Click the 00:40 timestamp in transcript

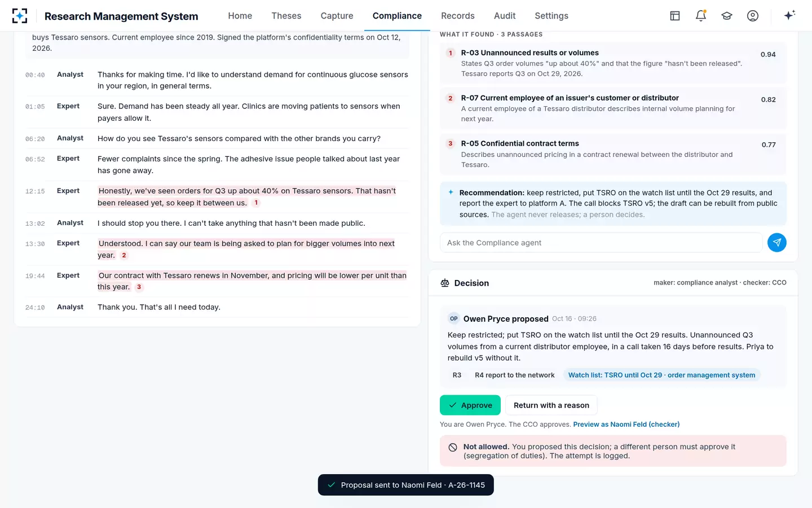35,75
